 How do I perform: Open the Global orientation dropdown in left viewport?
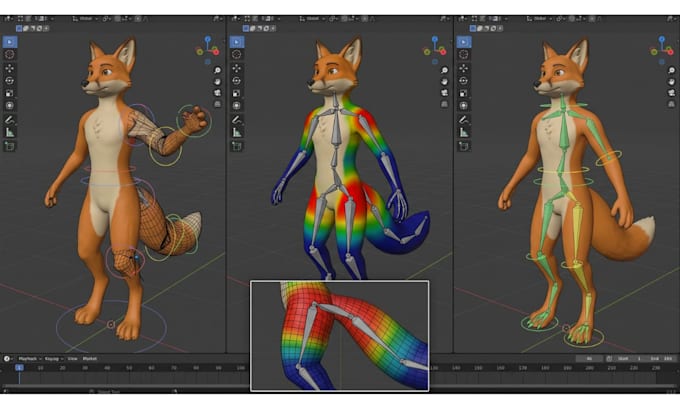pyautogui.click(x=85, y=19)
